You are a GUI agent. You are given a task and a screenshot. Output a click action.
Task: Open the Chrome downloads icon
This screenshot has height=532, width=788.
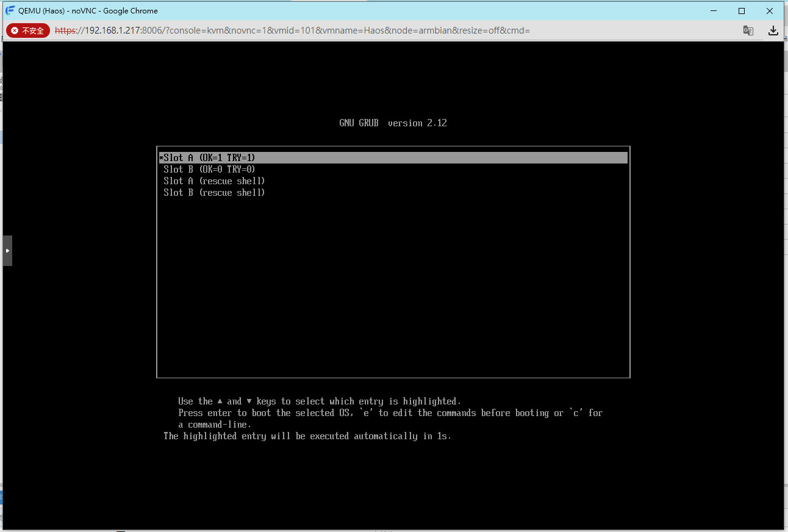(x=773, y=31)
